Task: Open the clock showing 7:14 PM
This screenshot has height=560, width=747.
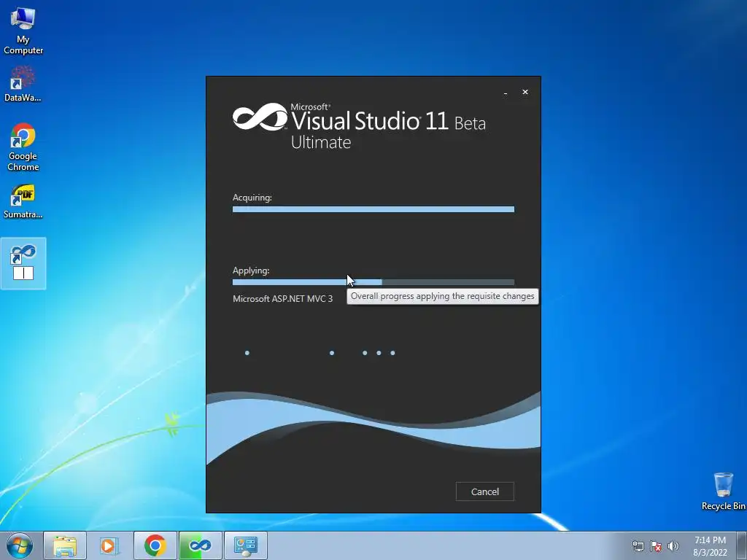Action: 710,546
